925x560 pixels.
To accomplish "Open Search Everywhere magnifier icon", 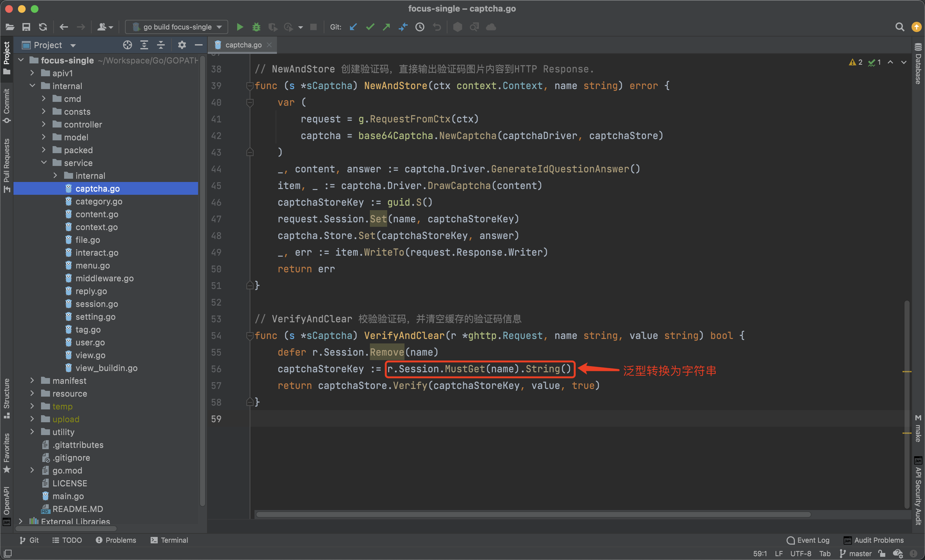I will coord(899,27).
